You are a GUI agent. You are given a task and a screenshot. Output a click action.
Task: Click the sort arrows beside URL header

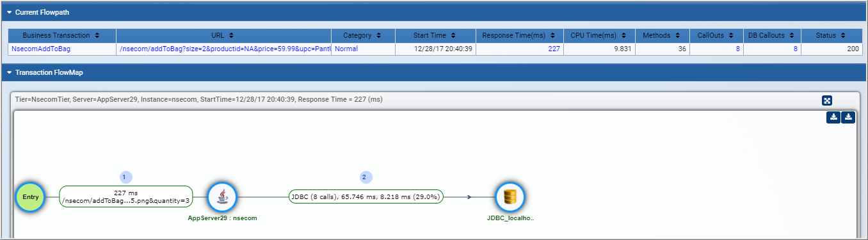[231, 36]
